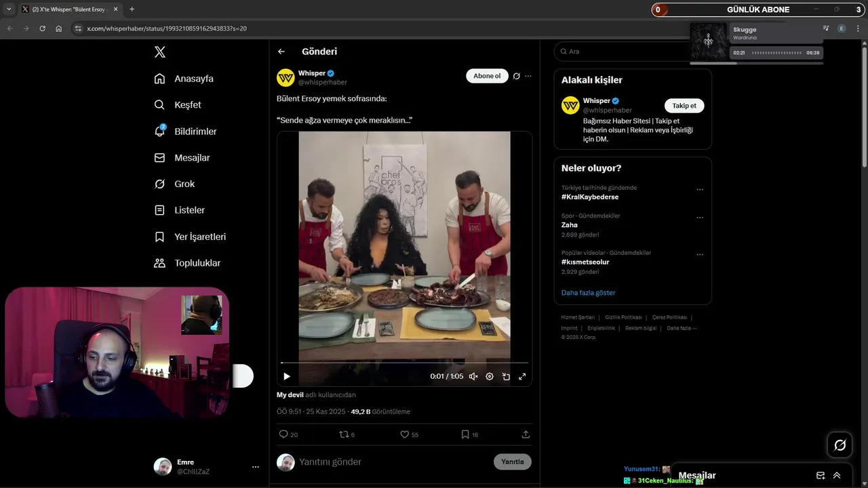Click the Yanıtla button
868x488 pixels.
click(x=513, y=462)
